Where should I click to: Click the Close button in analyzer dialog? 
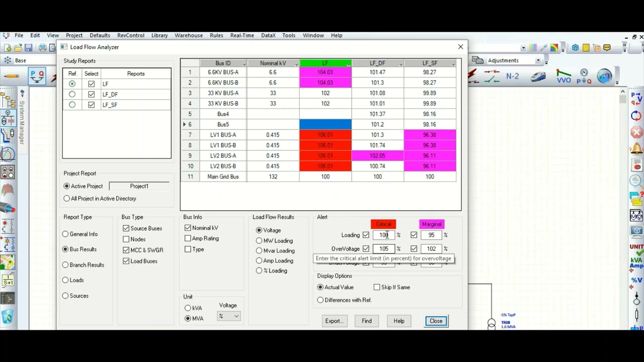(x=436, y=321)
